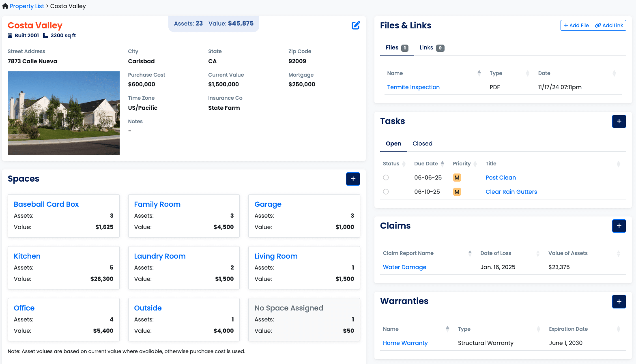The width and height of the screenshot is (636, 364).
Task: Show Open tasks tab
Action: click(x=393, y=144)
